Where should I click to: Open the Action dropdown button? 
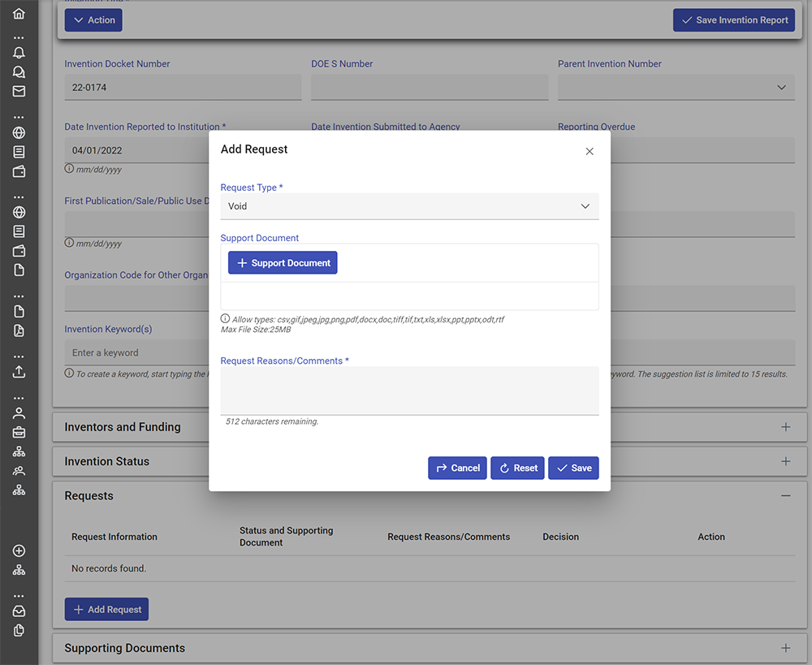(93, 20)
